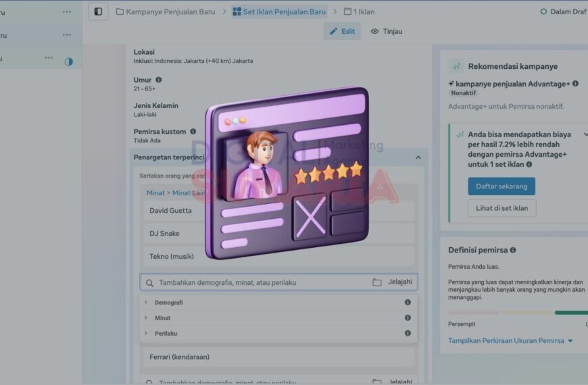Select the Tekno (musik) interest row
Screen dimensions: 588x385
click(278, 257)
